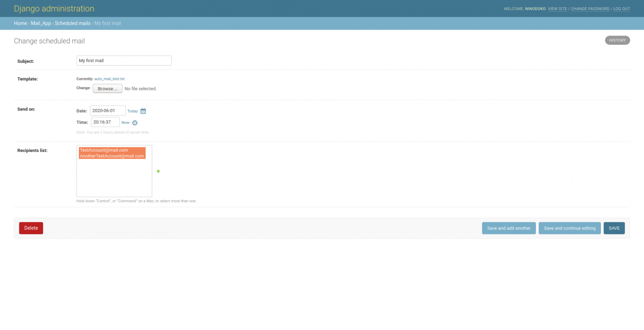Screen dimensions: 644x330
Task: Select TestAccount@mail.com in the recipients list
Action: tap(104, 150)
